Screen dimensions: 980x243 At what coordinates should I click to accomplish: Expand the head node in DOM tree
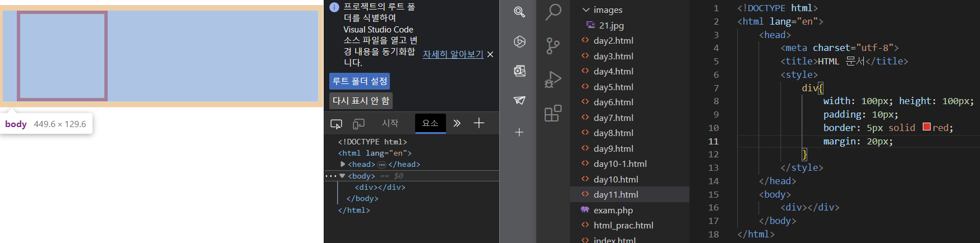tap(343, 164)
